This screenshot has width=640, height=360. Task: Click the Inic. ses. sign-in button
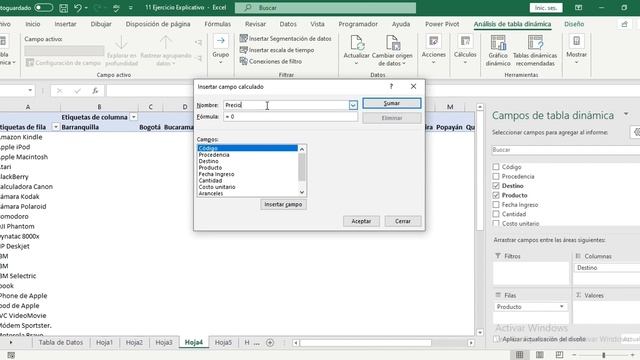tap(546, 8)
